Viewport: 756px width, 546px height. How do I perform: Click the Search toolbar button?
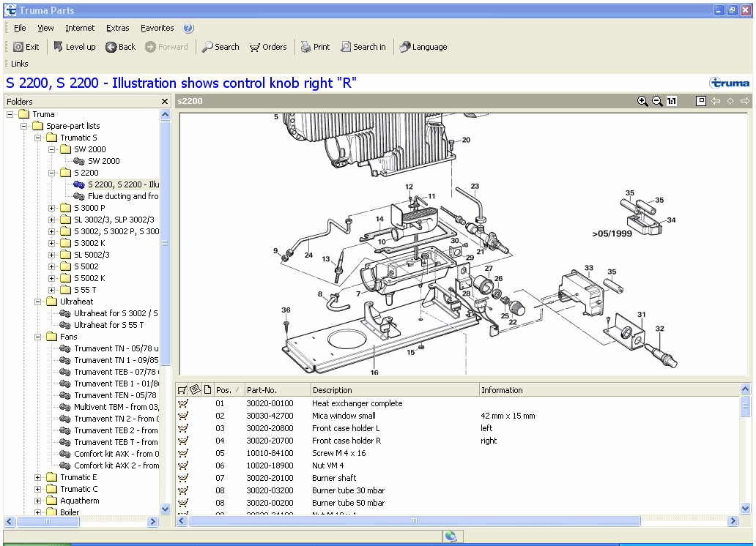220,47
